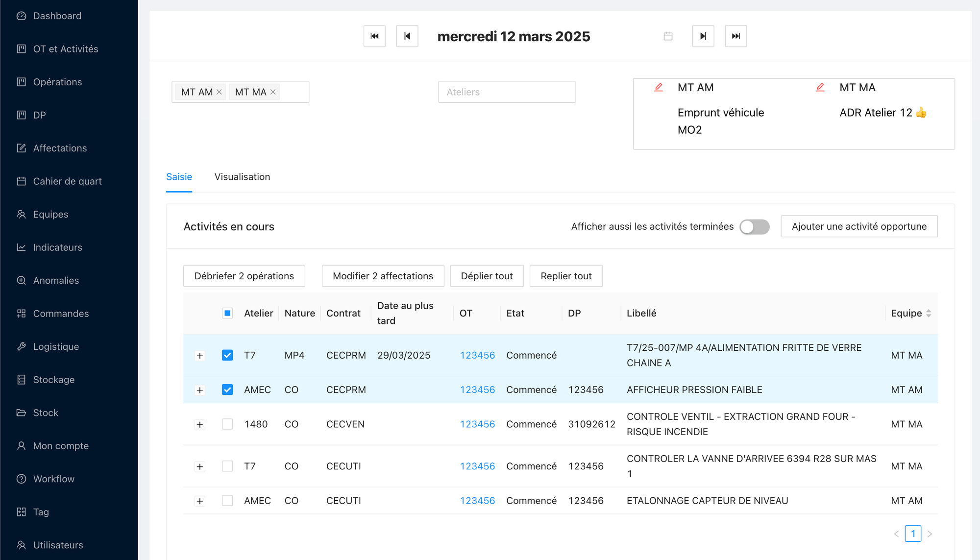Switch to the Visualisation tab
This screenshot has height=560, width=980.
(x=242, y=177)
